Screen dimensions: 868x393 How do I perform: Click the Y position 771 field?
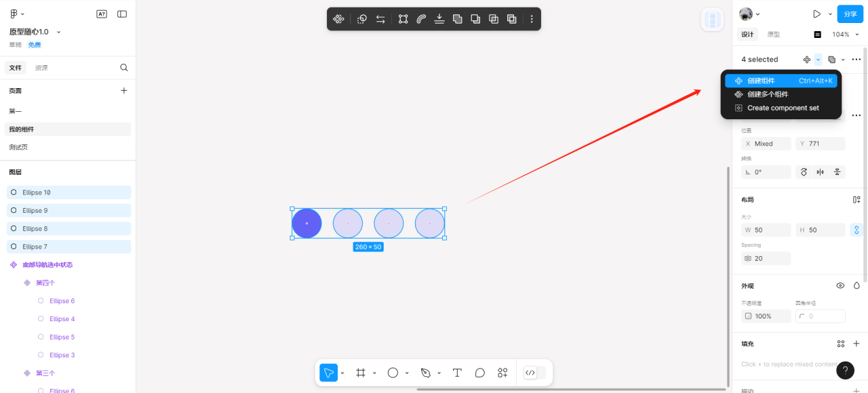click(821, 144)
